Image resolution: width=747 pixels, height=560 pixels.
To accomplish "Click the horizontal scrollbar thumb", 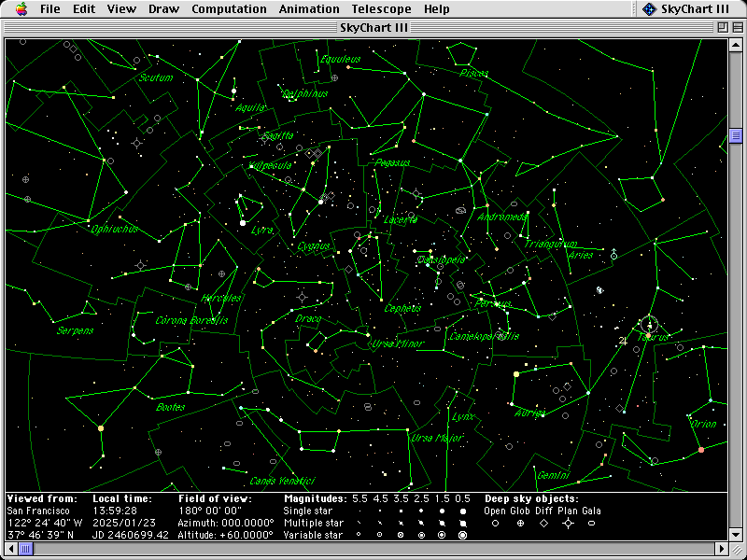I will pyautogui.click(x=25, y=549).
